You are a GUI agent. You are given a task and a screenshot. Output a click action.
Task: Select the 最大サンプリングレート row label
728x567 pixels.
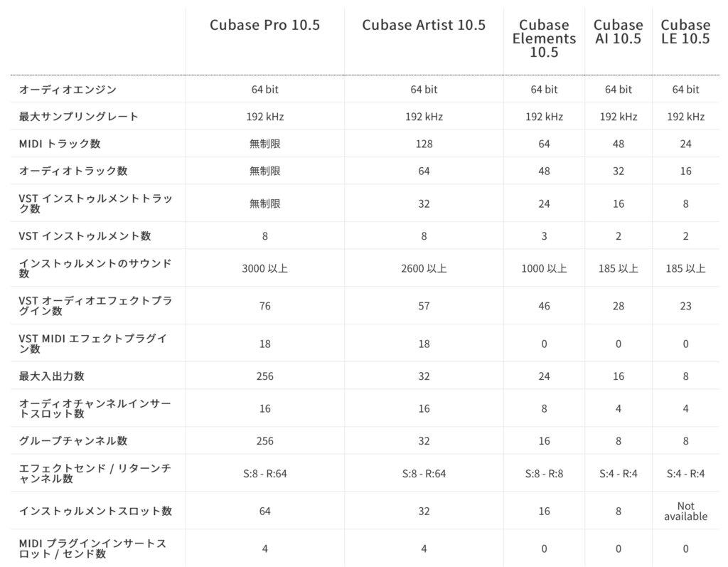click(x=79, y=117)
